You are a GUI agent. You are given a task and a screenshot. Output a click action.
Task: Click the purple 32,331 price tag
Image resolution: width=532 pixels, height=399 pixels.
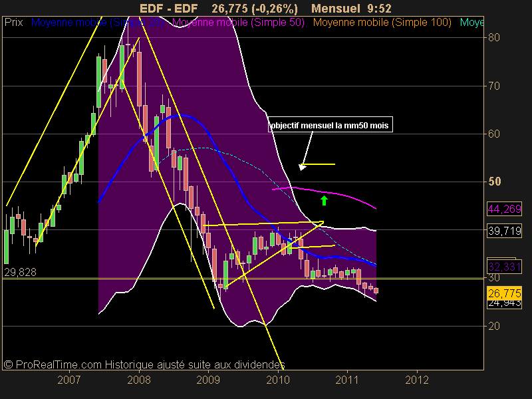coord(504,267)
